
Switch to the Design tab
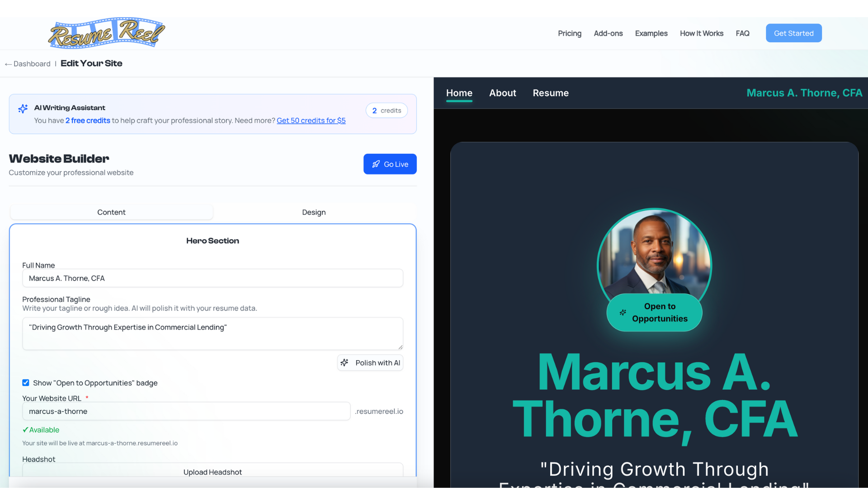click(x=314, y=212)
